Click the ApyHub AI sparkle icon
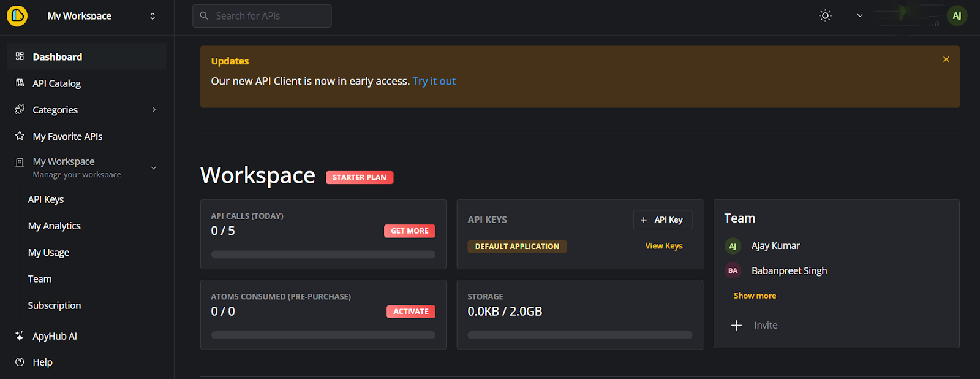The height and width of the screenshot is (379, 980). (20, 336)
